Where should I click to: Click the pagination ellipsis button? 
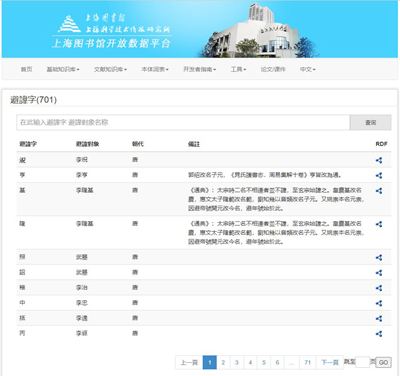(x=292, y=362)
